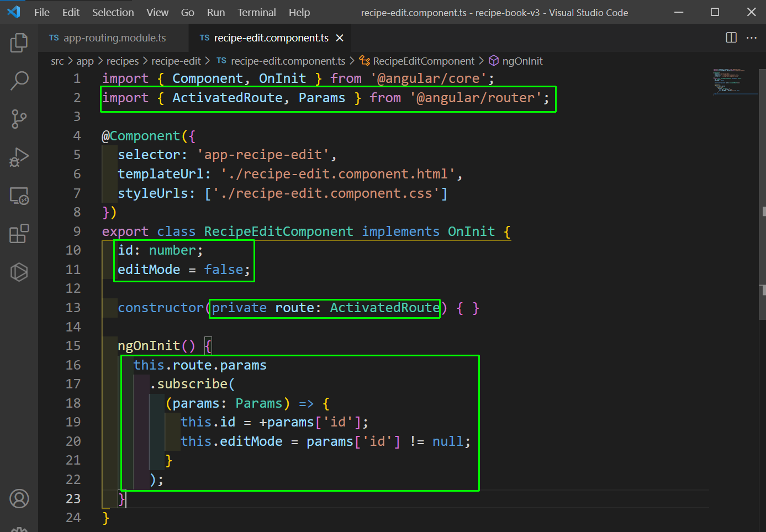The height and width of the screenshot is (532, 766).
Task: Click 'null' on line 20
Action: coord(448,441)
